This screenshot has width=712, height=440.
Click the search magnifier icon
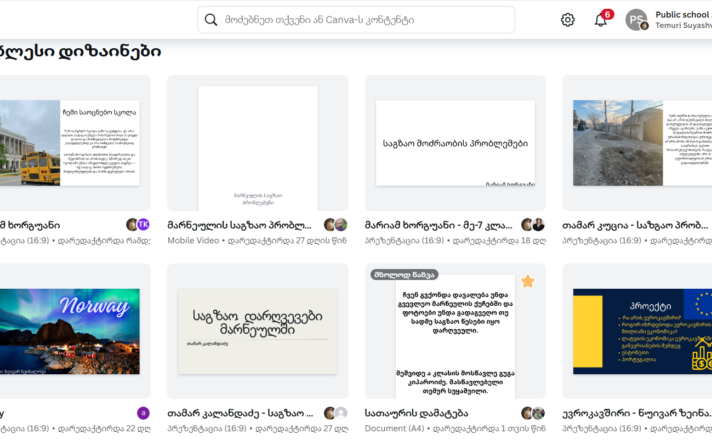pyautogui.click(x=211, y=20)
